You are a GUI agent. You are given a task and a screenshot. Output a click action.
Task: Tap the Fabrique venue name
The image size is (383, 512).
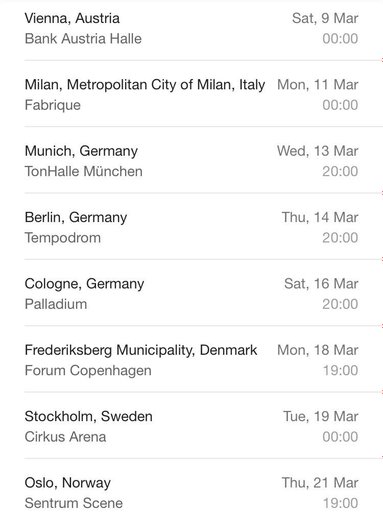(53, 105)
